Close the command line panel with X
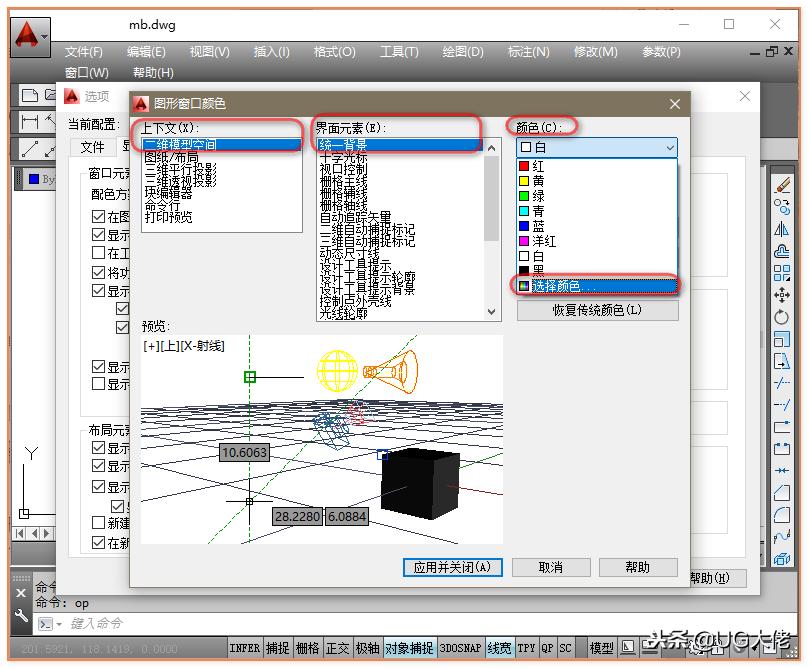Image resolution: width=808 pixels, height=668 pixels. click(21, 593)
